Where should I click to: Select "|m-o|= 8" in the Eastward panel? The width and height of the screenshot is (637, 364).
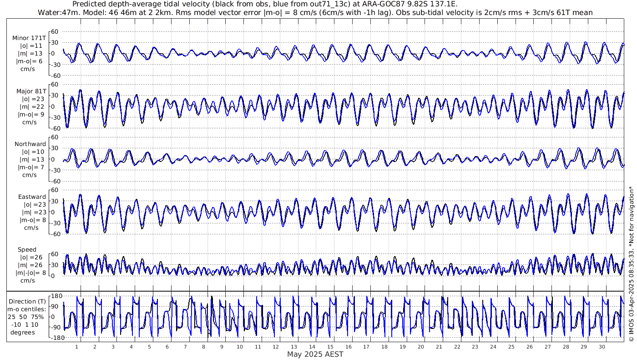[33, 220]
